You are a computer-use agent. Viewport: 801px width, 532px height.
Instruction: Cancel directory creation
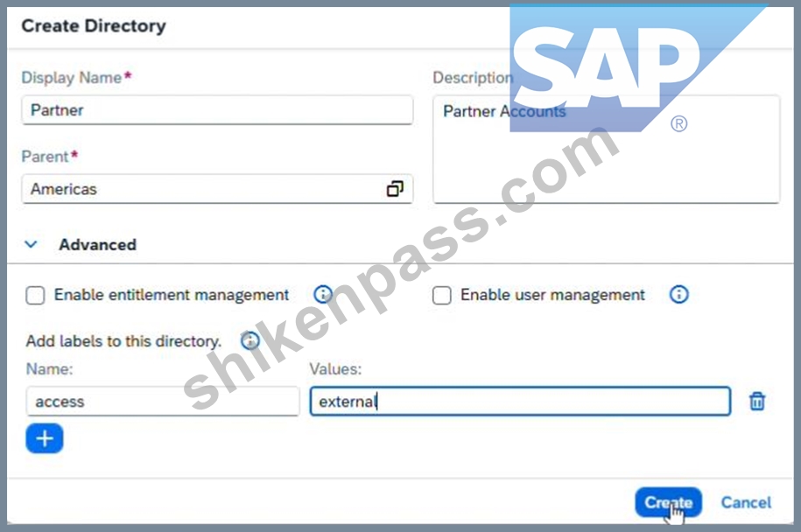coord(746,502)
